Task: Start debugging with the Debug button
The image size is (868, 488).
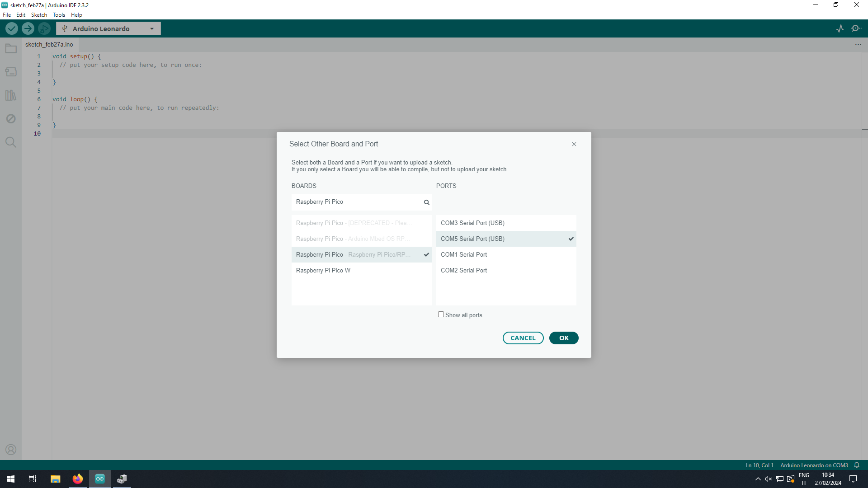Action: (x=44, y=28)
